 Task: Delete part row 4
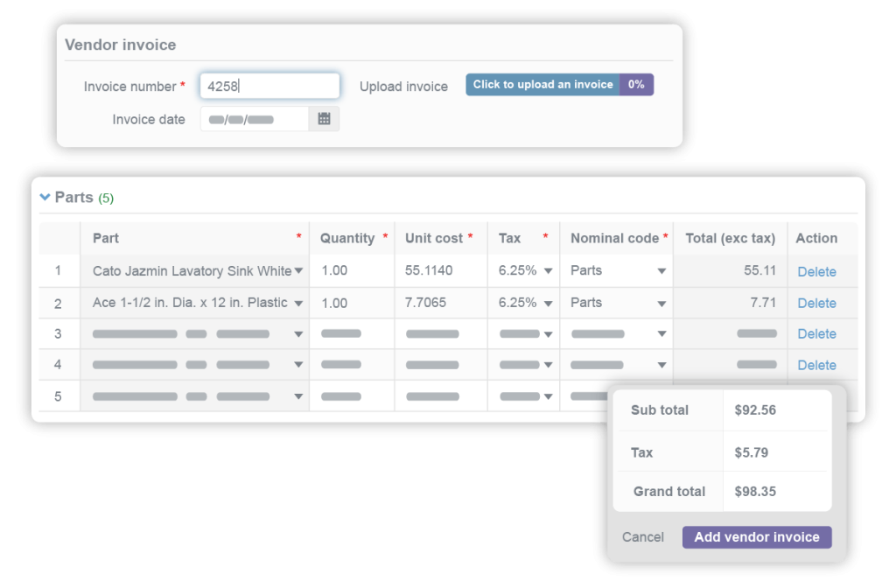tap(816, 366)
